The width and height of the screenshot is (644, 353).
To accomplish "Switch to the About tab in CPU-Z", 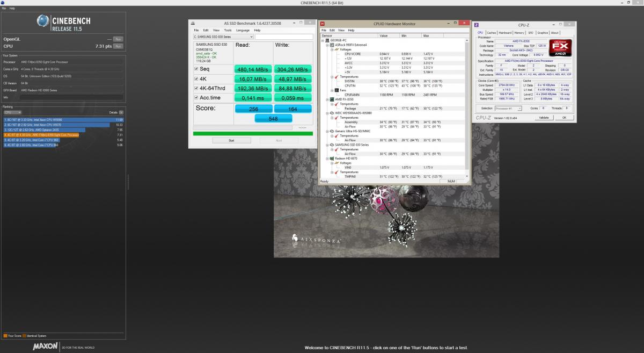I will 555,33.
